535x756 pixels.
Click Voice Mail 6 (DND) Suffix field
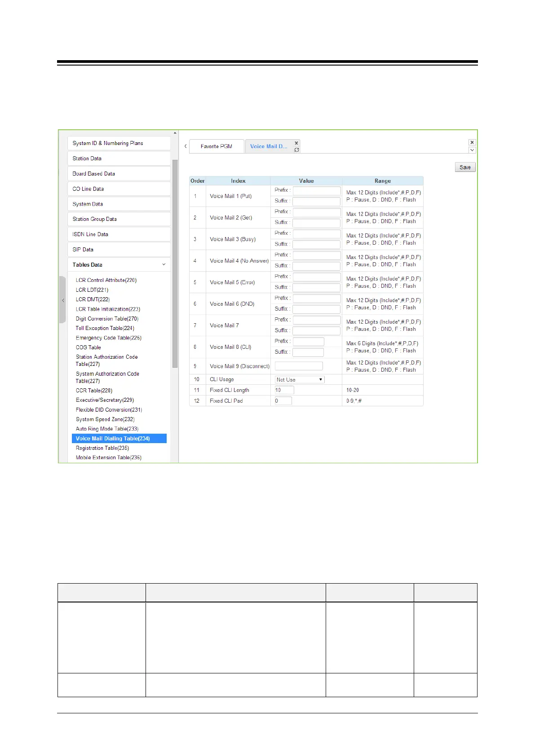click(316, 309)
